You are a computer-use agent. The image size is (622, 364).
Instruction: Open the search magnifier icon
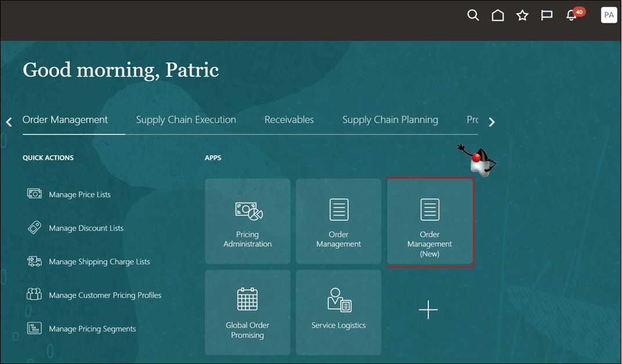473,16
